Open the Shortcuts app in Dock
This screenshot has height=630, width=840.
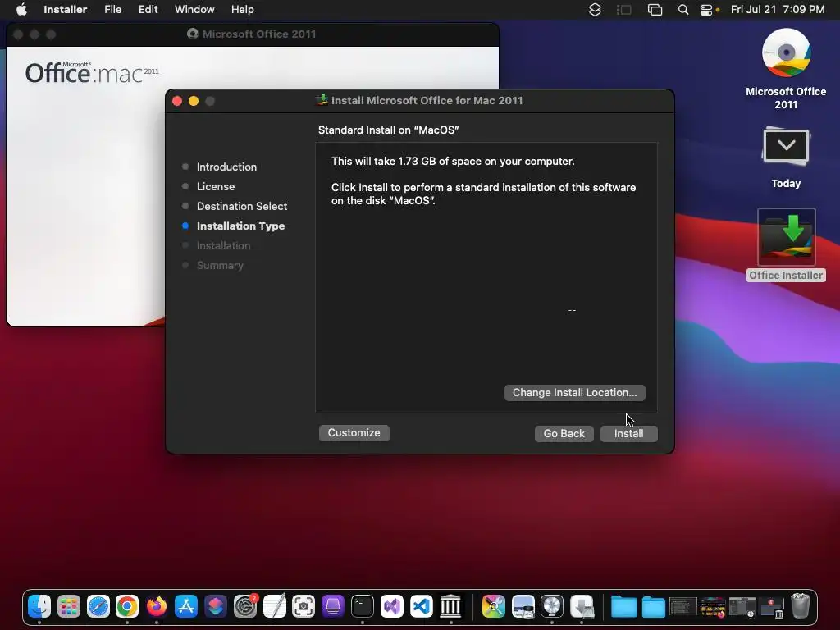[x=216, y=606]
